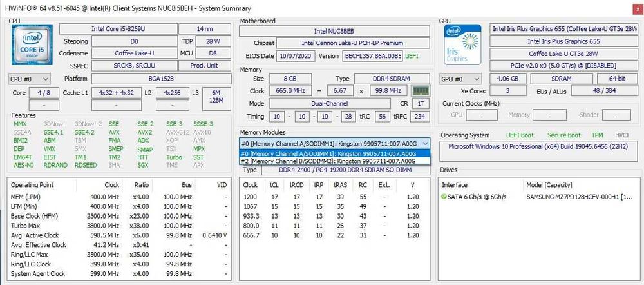Screen dimensions: 644x285
Task: Click the 8 GB memory size field
Action: (x=290, y=79)
